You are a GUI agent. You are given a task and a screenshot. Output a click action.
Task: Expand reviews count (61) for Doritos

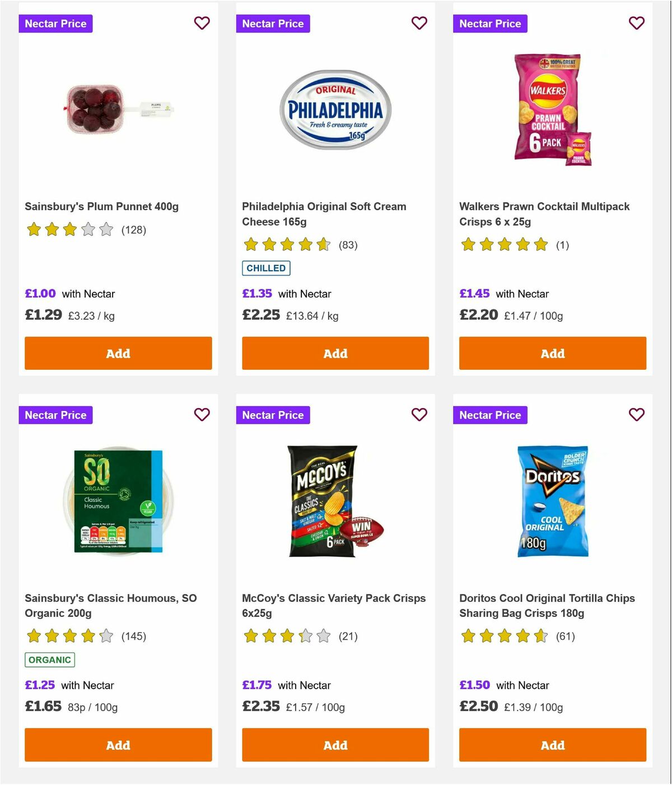(x=566, y=636)
